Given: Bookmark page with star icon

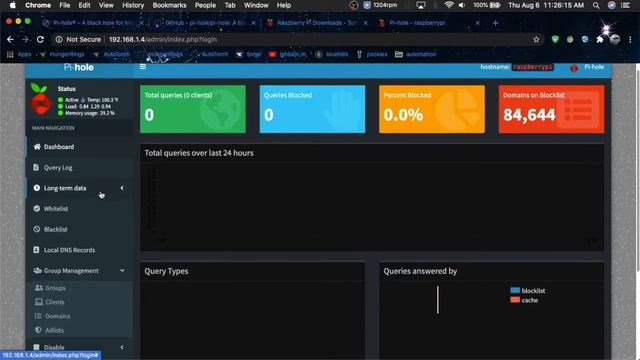Looking at the screenshot, I should point(536,40).
